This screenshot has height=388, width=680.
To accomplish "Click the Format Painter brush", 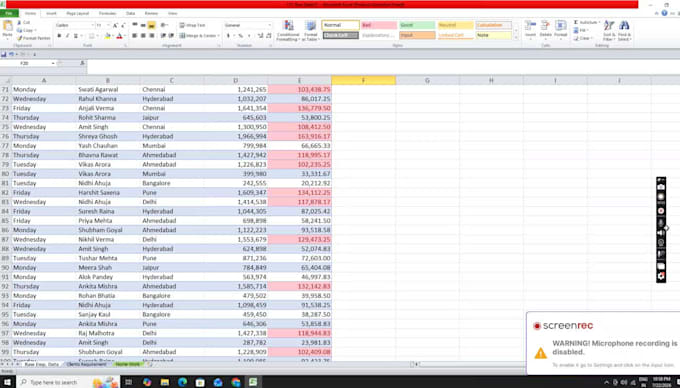I will (34, 38).
